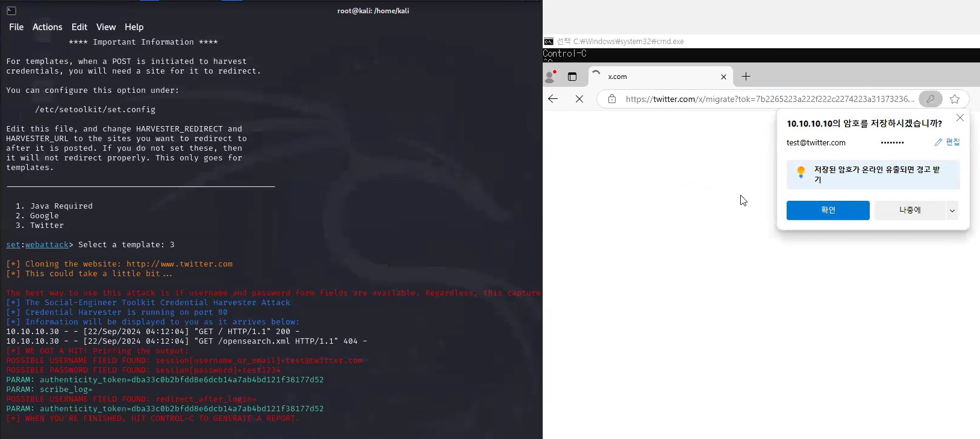Click the 'HIT CONTROL-C TO GENERATE A REPORT' line
The image size is (980, 439).
coord(153,418)
